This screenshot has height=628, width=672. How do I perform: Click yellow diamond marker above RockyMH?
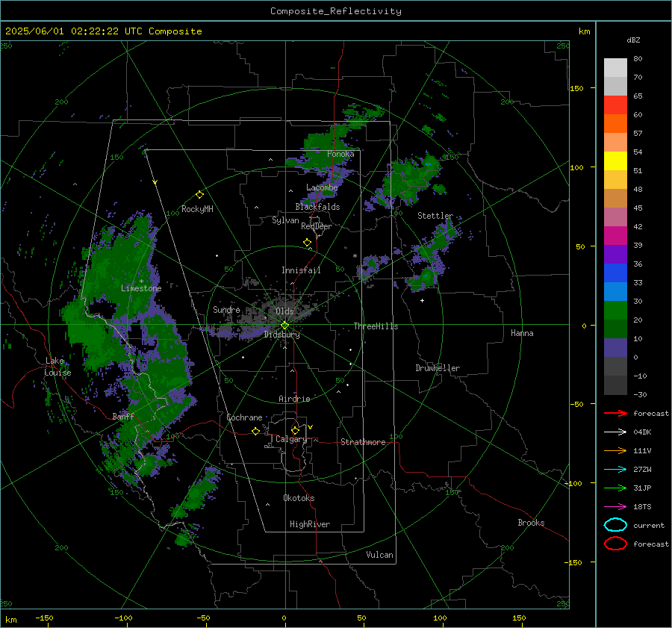[199, 195]
